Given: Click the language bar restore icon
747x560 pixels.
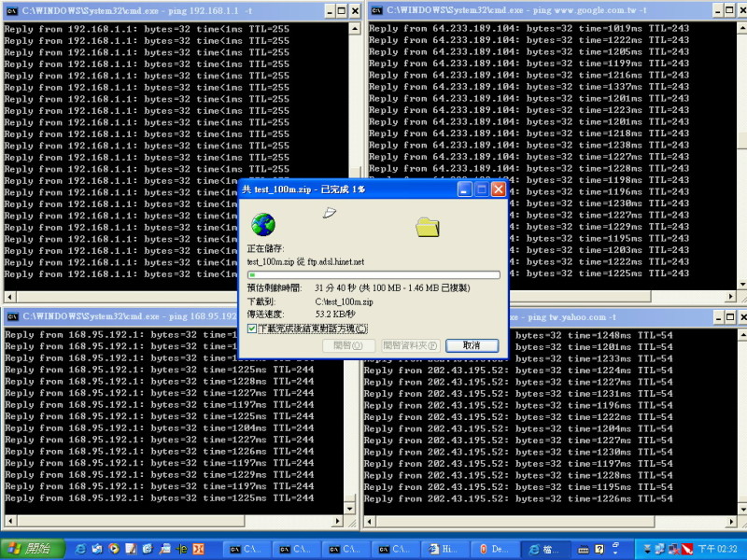Looking at the screenshot, I should click(x=616, y=545).
